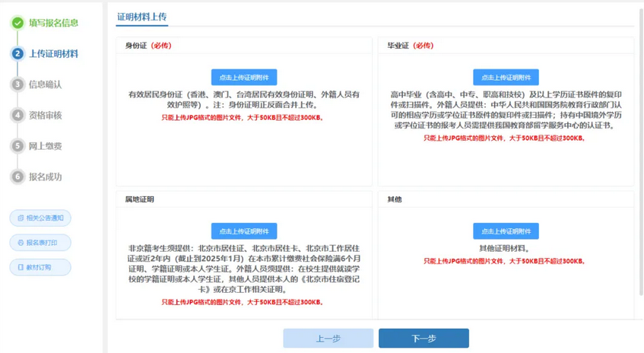Upload attachment in the 其他 section
Image resolution: width=644 pixels, height=353 pixels.
(506, 231)
